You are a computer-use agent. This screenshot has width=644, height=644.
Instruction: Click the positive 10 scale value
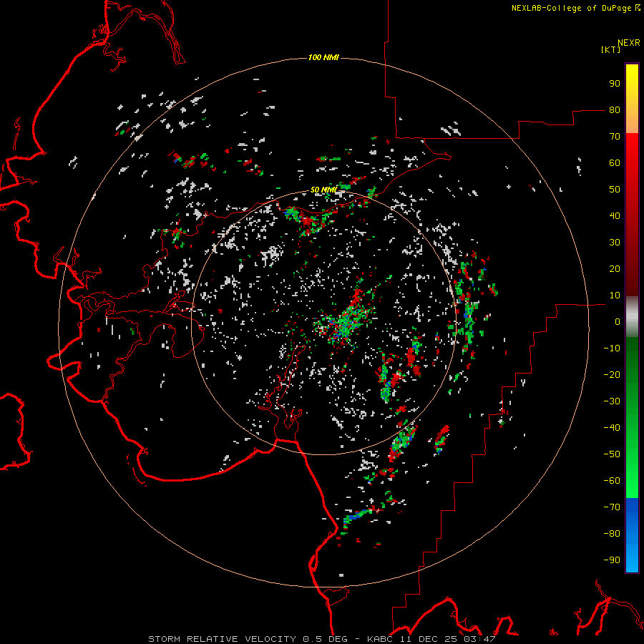615,296
